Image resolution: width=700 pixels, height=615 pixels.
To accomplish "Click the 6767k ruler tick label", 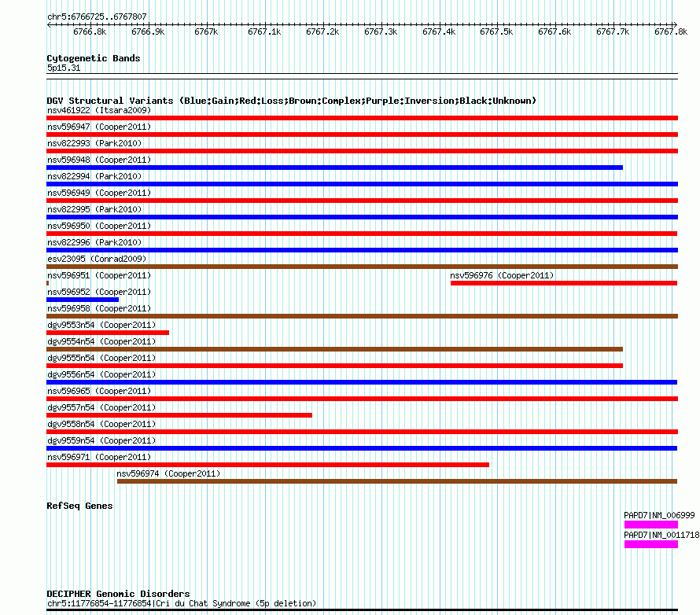I will coord(206,31).
